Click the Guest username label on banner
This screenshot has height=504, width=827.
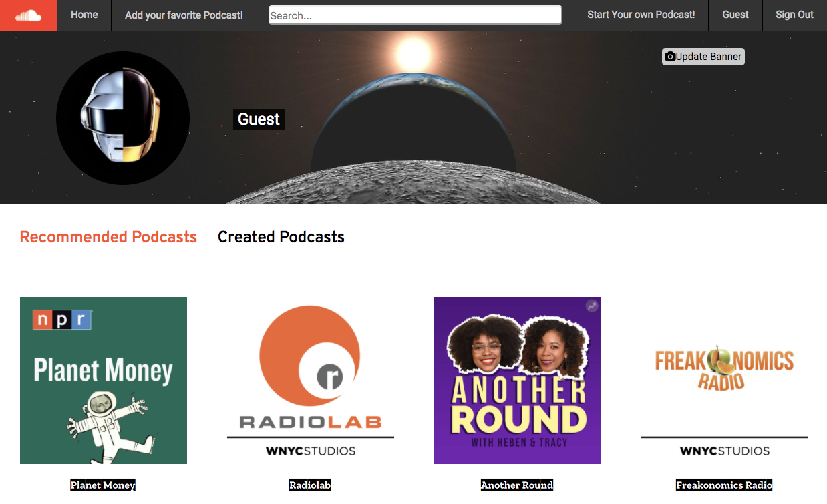[259, 119]
